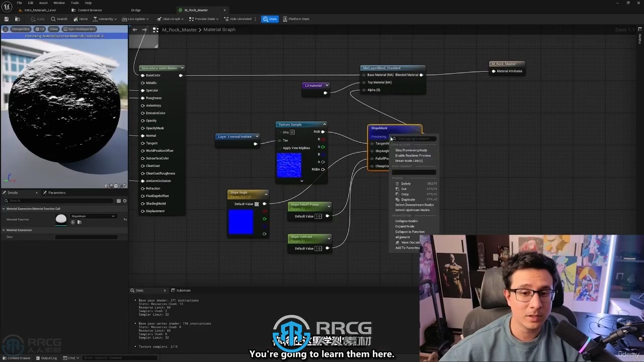Click the Delete trash icon in context menu
The height and width of the screenshot is (362, 644).
(397, 184)
